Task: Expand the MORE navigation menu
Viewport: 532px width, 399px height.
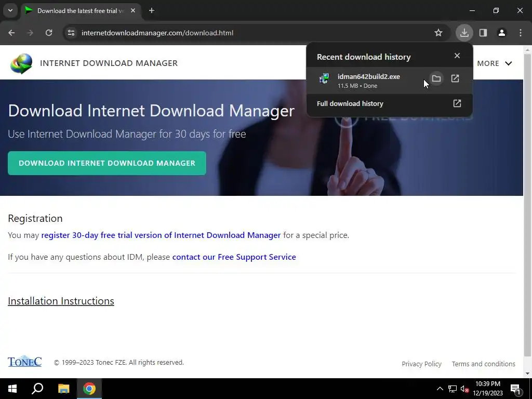Action: pyautogui.click(x=495, y=63)
